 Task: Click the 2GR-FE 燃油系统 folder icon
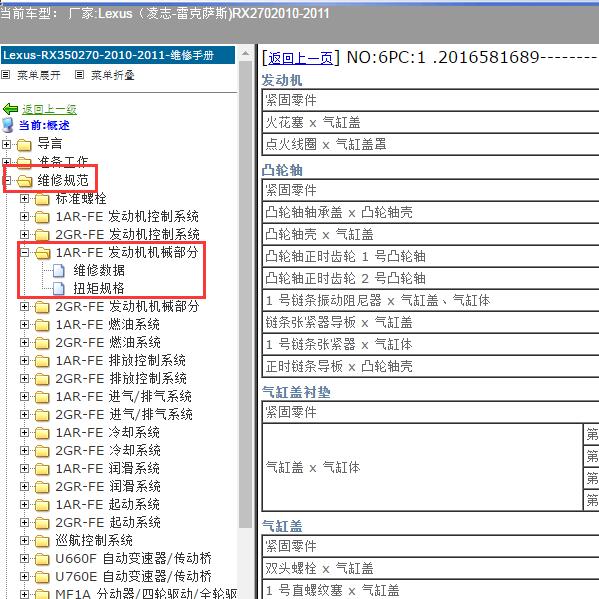coord(42,343)
